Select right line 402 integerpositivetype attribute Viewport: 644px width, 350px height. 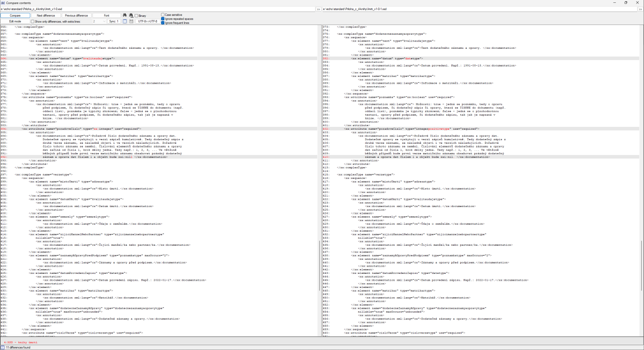[x=481, y=129]
